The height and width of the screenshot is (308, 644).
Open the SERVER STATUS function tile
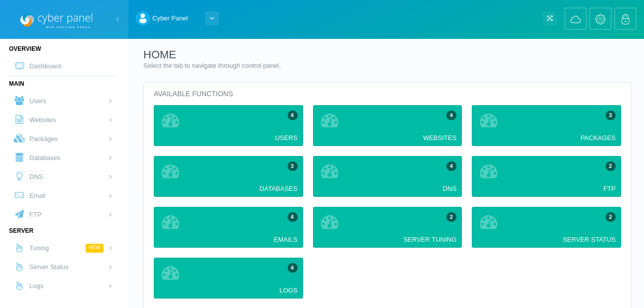[546, 227]
